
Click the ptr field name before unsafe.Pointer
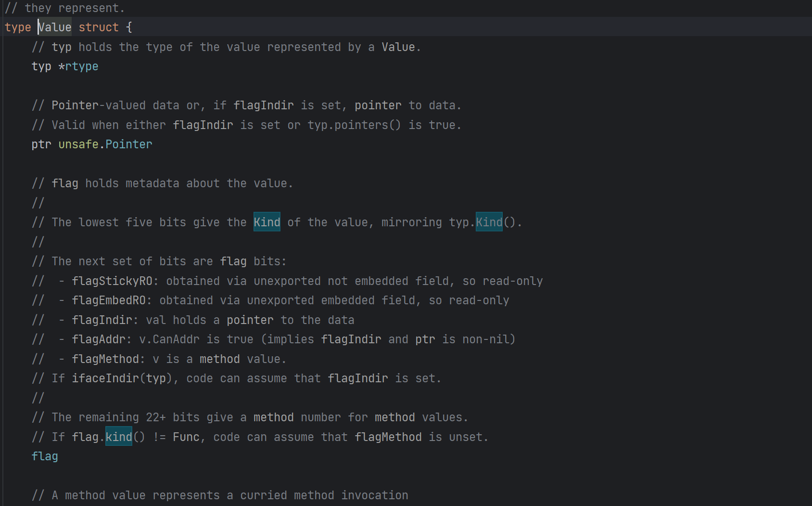pyautogui.click(x=41, y=144)
